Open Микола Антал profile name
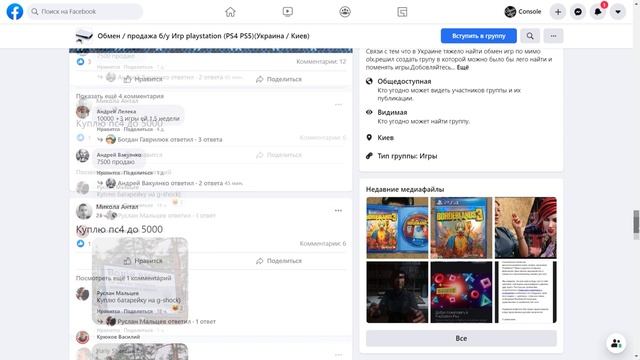Screen dimensions: 640x360 117,207
